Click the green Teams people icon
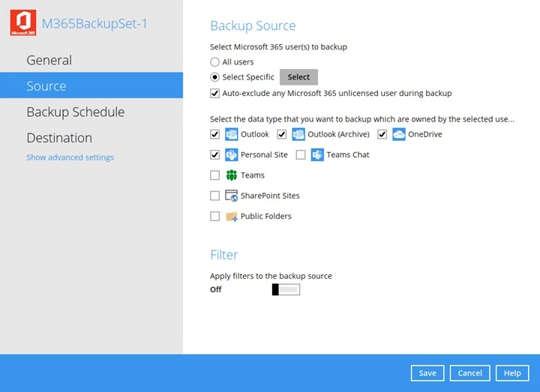Viewport: 540px width, 392px height. pyautogui.click(x=231, y=175)
